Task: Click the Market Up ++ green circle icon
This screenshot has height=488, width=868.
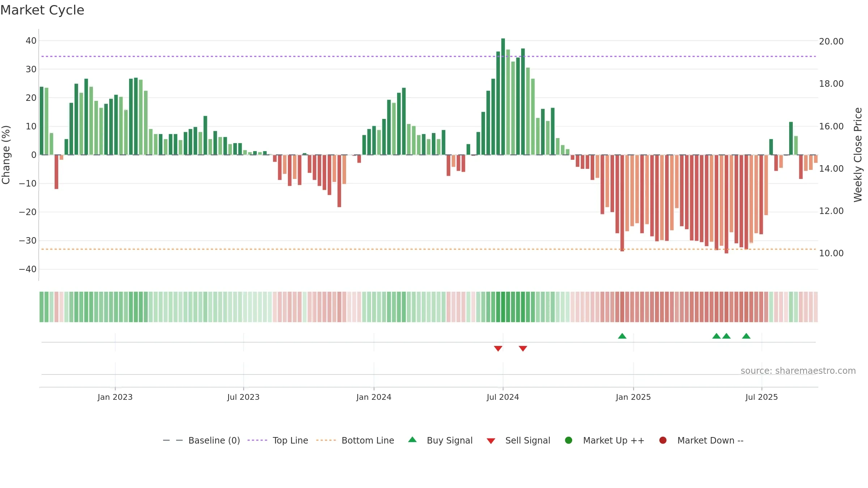Action: click(x=569, y=440)
